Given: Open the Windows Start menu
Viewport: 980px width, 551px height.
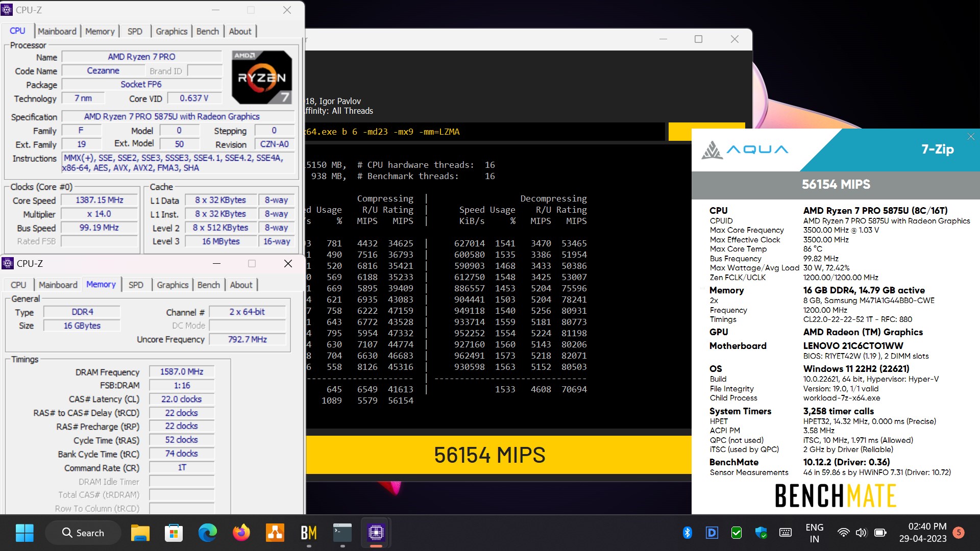Looking at the screenshot, I should [24, 533].
